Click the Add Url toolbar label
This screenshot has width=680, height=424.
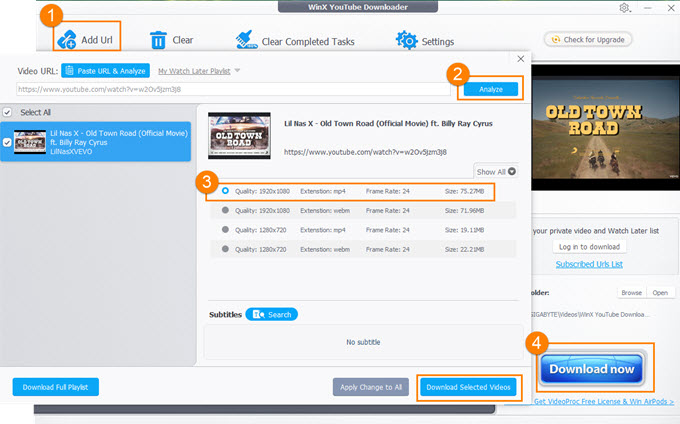point(97,40)
